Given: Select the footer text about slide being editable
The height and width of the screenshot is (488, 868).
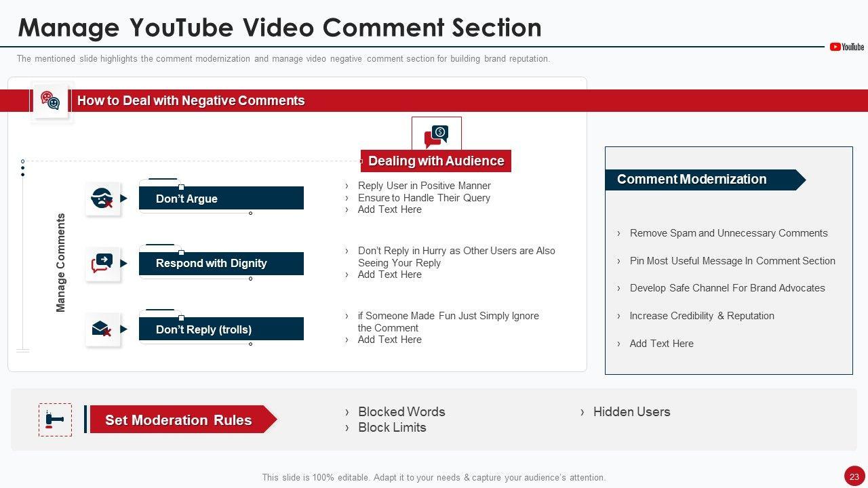Looking at the screenshot, I should [x=434, y=477].
